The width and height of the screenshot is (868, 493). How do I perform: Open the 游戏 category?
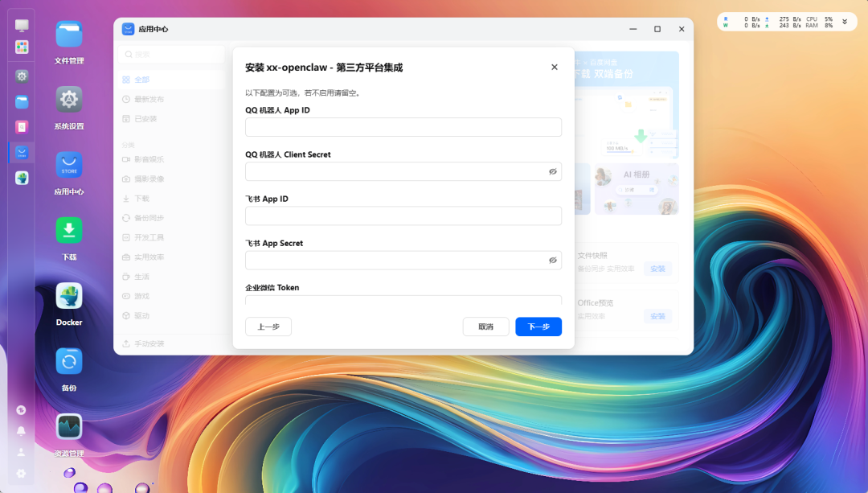[x=139, y=295]
